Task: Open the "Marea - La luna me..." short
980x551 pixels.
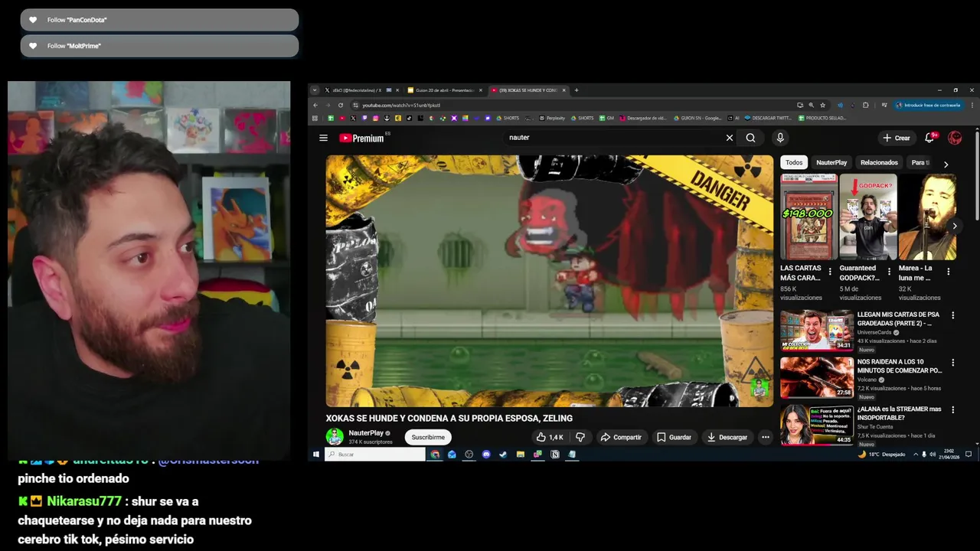Action: click(927, 217)
